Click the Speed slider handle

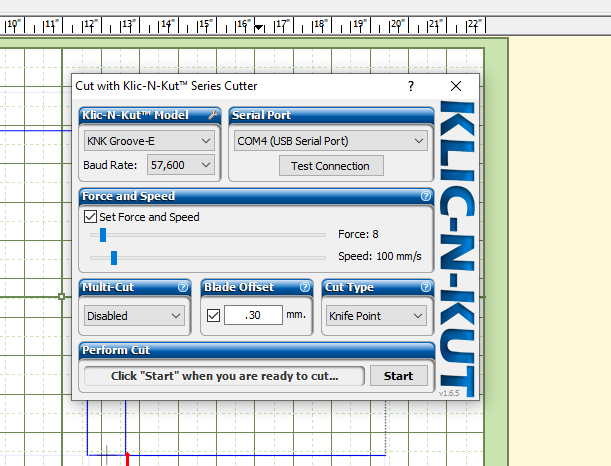[x=114, y=258]
